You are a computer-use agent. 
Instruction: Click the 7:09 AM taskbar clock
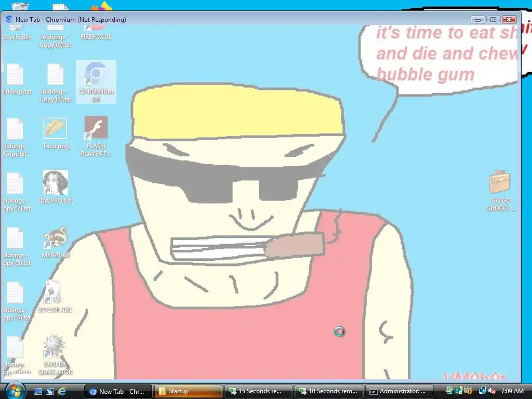(512, 391)
